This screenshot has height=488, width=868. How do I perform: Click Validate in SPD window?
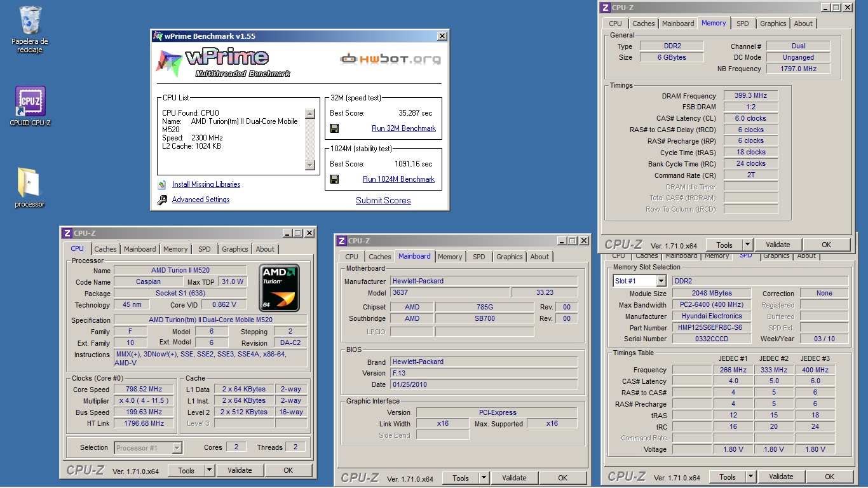781,477
